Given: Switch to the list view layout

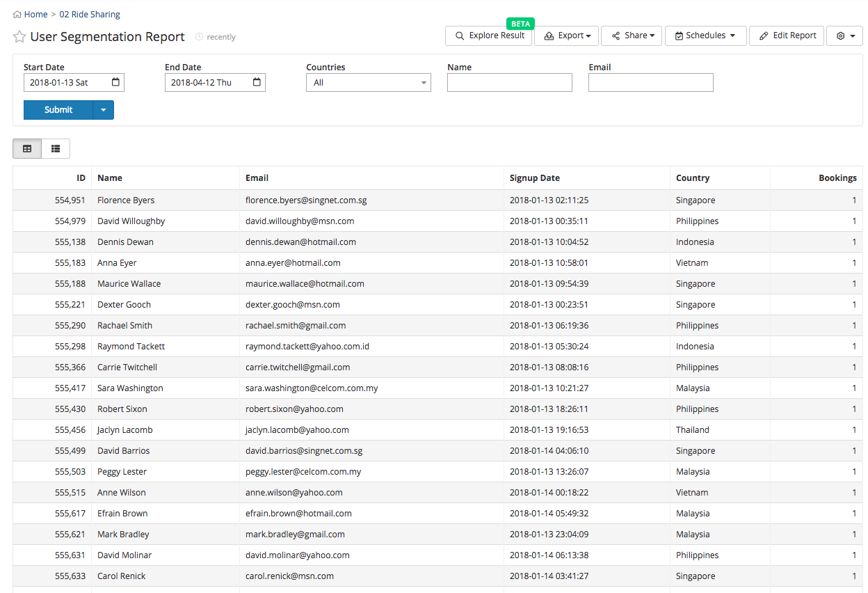Looking at the screenshot, I should tap(55, 148).
